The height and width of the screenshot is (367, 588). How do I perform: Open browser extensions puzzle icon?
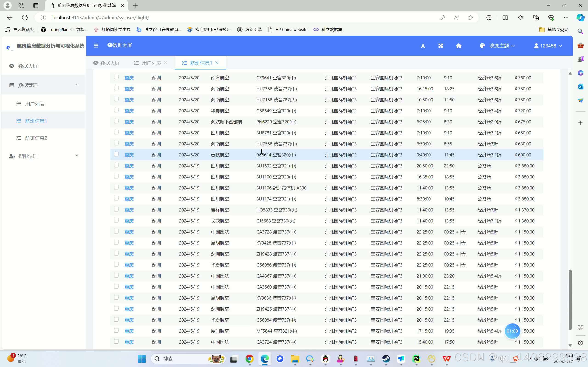tap(488, 17)
